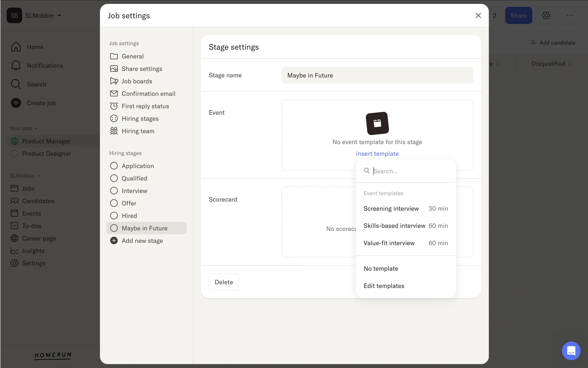Close the Job settings dialog
This screenshot has width=588, height=368.
(478, 15)
